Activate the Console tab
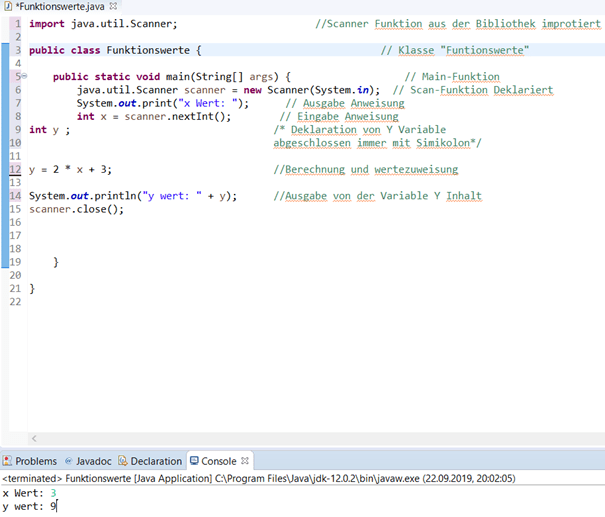The height and width of the screenshot is (517, 605). pos(219,461)
